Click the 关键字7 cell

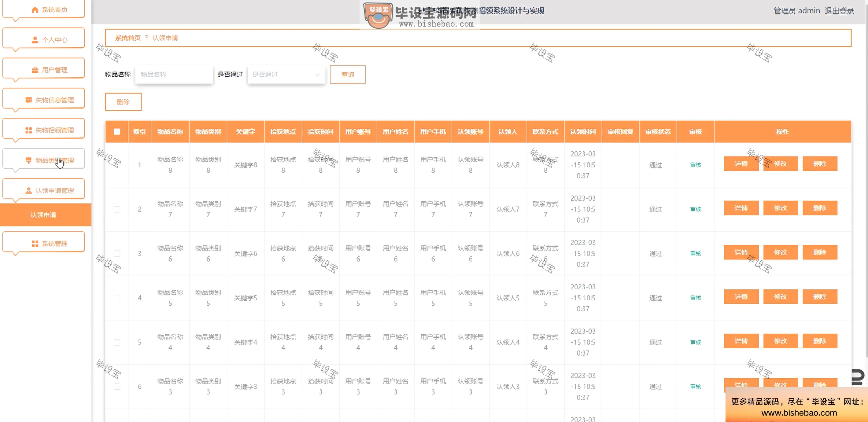pyautogui.click(x=246, y=210)
